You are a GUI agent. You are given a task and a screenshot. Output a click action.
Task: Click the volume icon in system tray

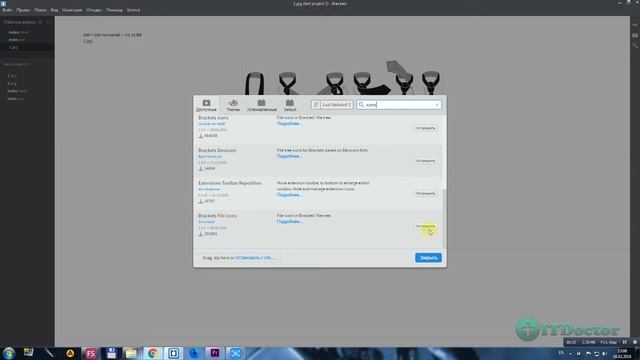coord(604,353)
